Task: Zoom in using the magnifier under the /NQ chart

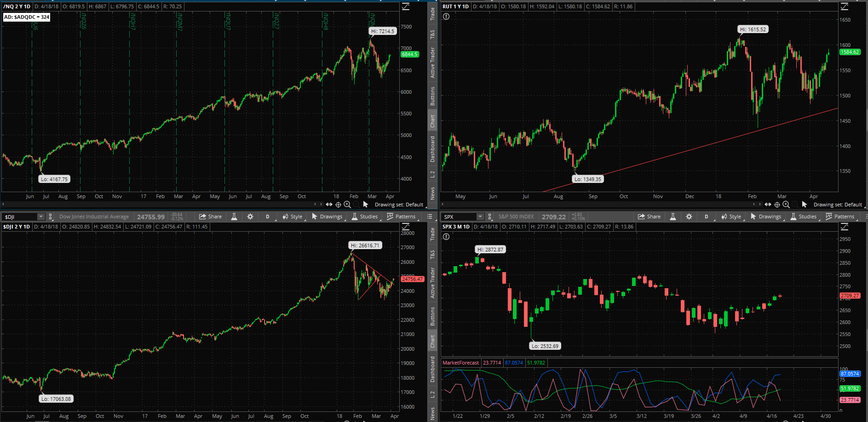Action: (347, 205)
